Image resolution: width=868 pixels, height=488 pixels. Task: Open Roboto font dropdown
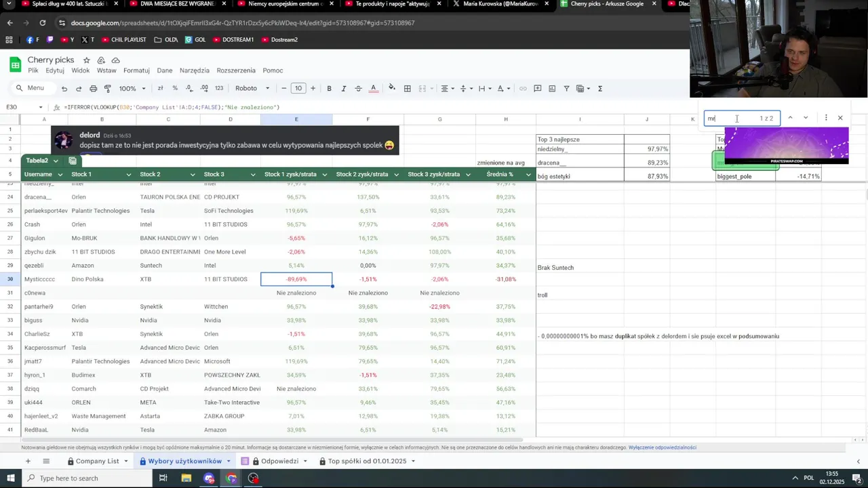(252, 88)
